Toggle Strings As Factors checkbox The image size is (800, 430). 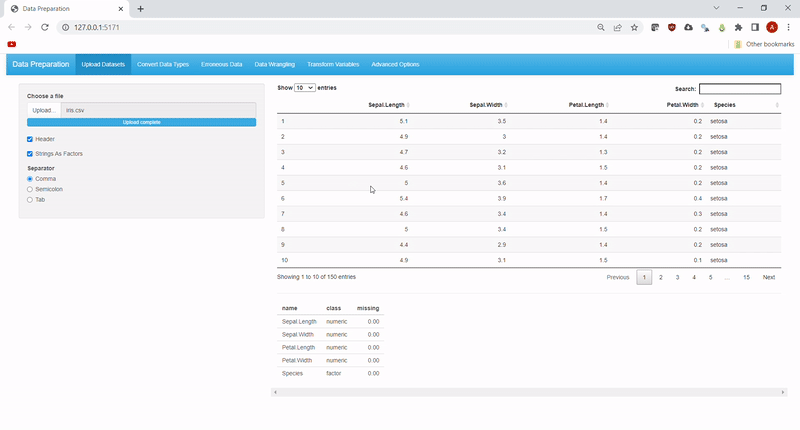pyautogui.click(x=30, y=154)
